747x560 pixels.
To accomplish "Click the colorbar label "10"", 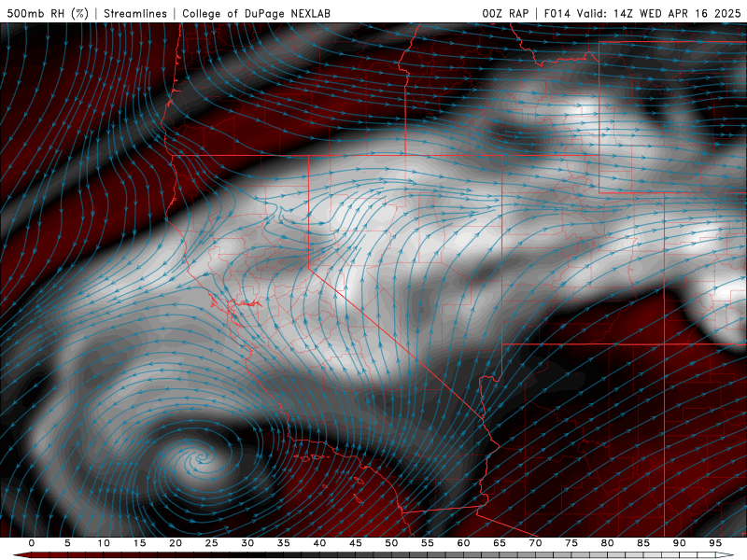I will pos(104,543).
